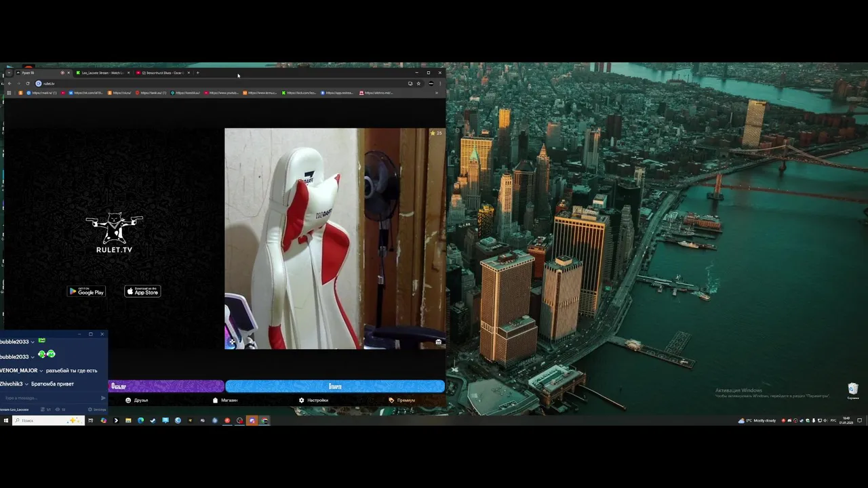Open the tanki.su bookmark

coord(151,93)
